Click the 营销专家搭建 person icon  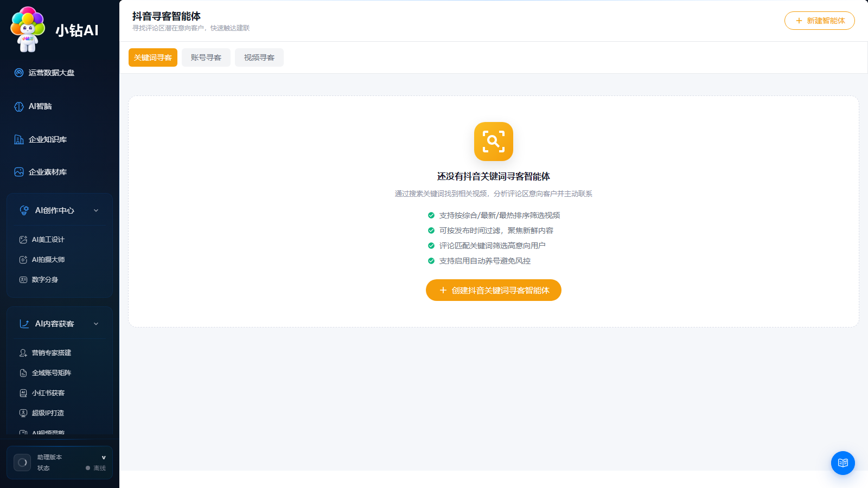[23, 353]
